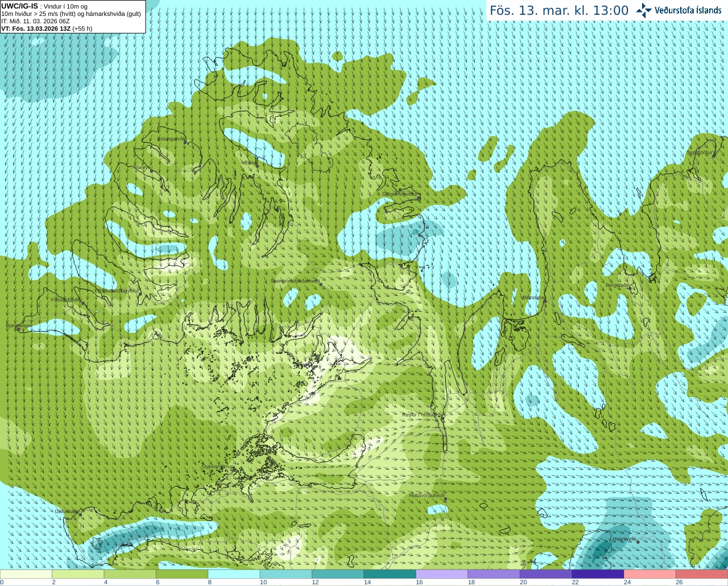728x586 pixels.
Task: Select the 8–10 m/s light cyan swatch
Action: click(234, 574)
